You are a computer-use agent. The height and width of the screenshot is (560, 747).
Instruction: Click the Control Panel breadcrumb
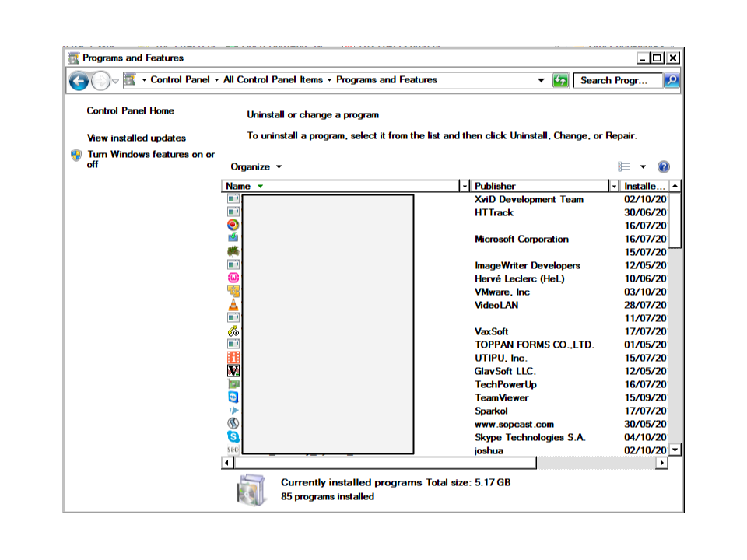tap(180, 80)
